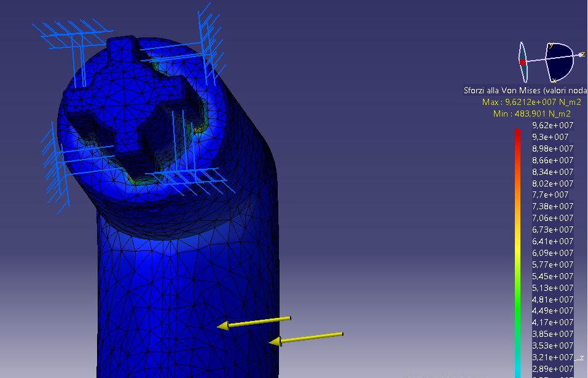Click legend value 3,53e+007

tap(553, 345)
